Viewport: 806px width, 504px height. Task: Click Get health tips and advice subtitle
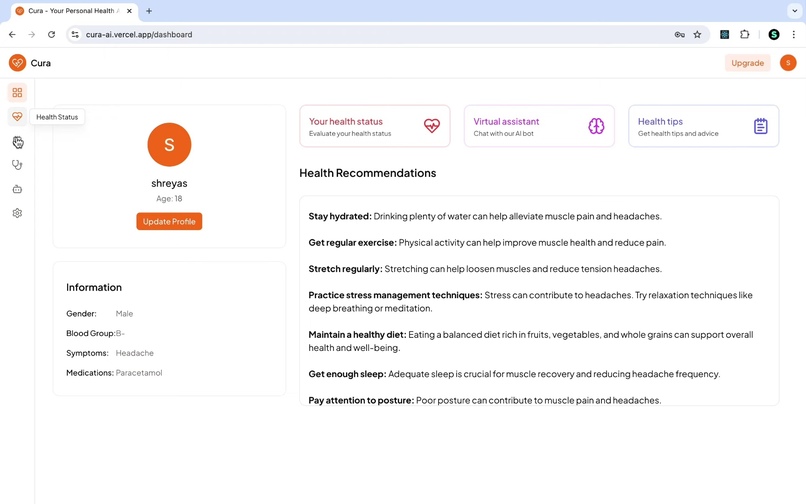(678, 134)
